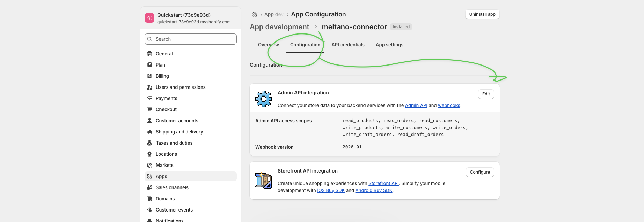Click the Installed status badge
The height and width of the screenshot is (222, 644).
(401, 27)
